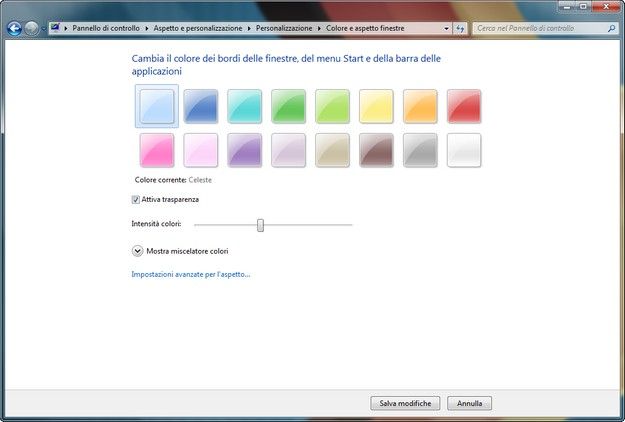Uncheck the Attiva trasparenza checkbox

[x=136, y=200]
